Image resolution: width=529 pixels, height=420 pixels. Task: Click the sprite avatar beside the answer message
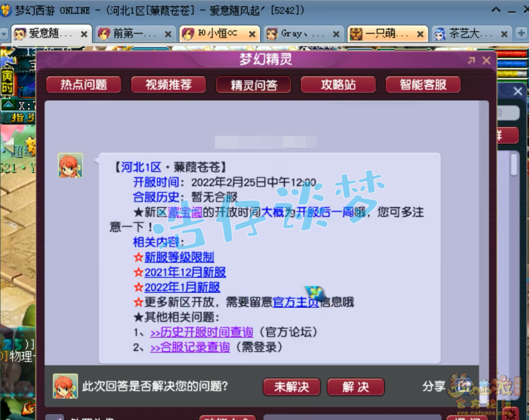pyautogui.click(x=70, y=165)
